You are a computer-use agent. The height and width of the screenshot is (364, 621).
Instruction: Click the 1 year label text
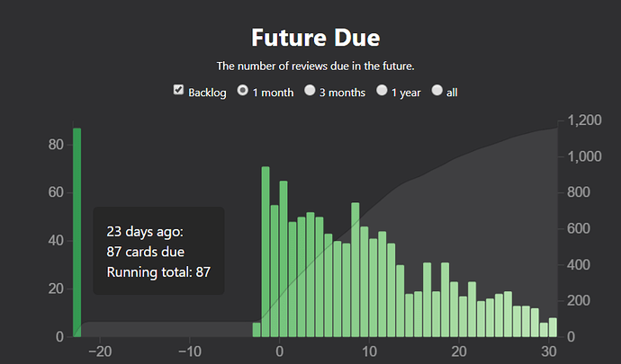click(406, 93)
